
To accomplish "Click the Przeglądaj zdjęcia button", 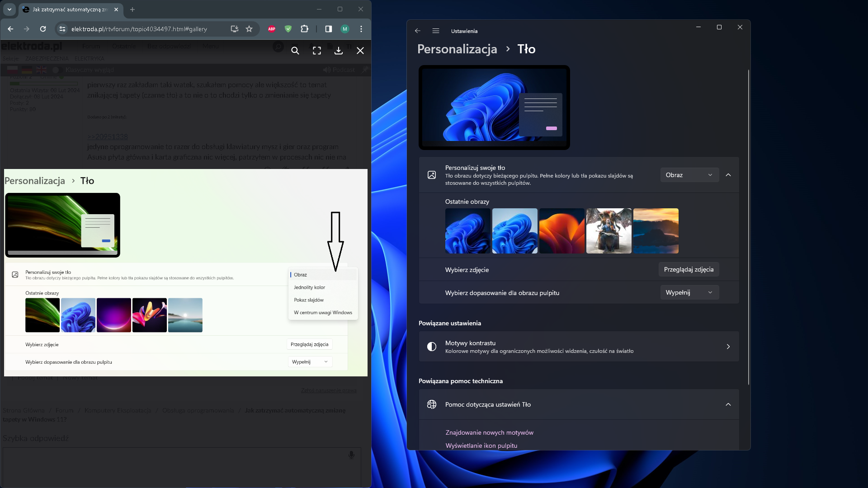I will point(689,269).
